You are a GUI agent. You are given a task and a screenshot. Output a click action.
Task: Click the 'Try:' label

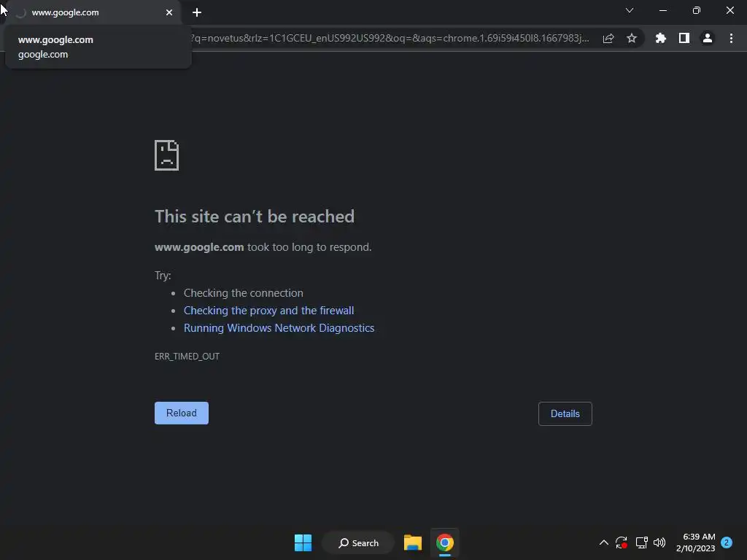coord(163,276)
